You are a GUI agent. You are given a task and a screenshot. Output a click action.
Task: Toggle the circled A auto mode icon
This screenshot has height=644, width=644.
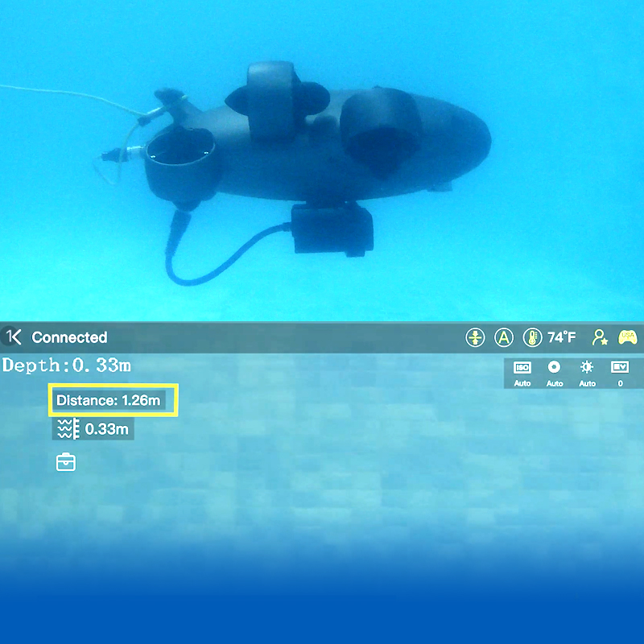pos(504,337)
